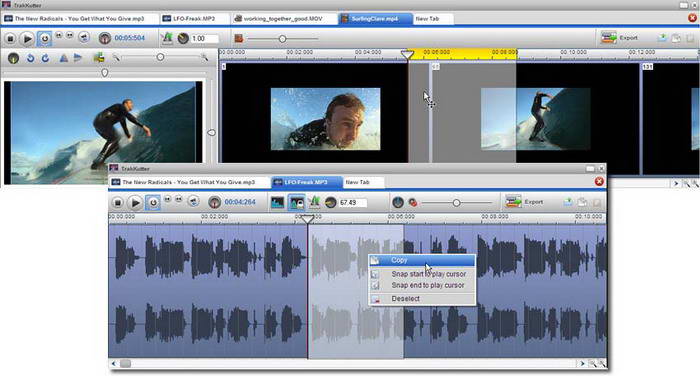Click the playback speed field showing 1.00
Viewport: 700px width, 376px height.
(204, 38)
